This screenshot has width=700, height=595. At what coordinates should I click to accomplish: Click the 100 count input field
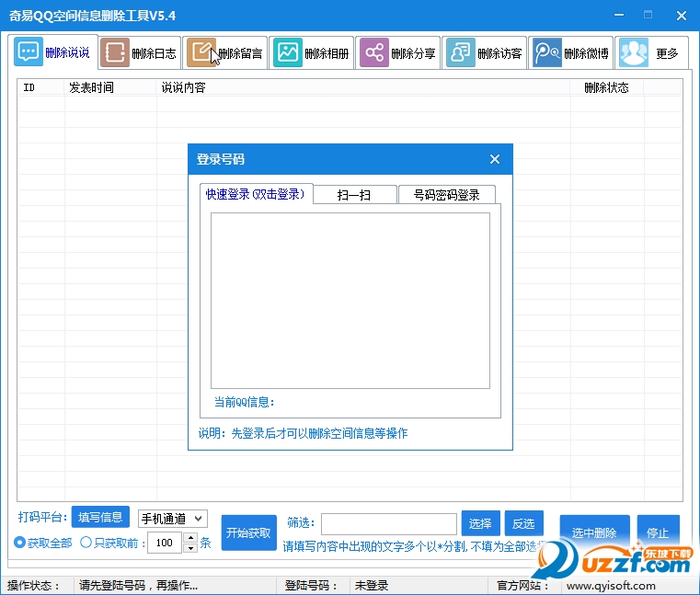pos(166,543)
